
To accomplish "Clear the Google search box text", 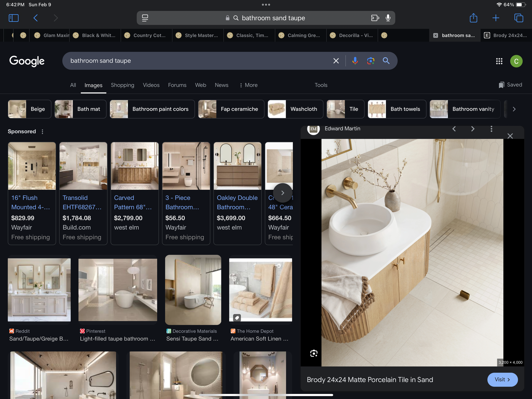I will 336,61.
